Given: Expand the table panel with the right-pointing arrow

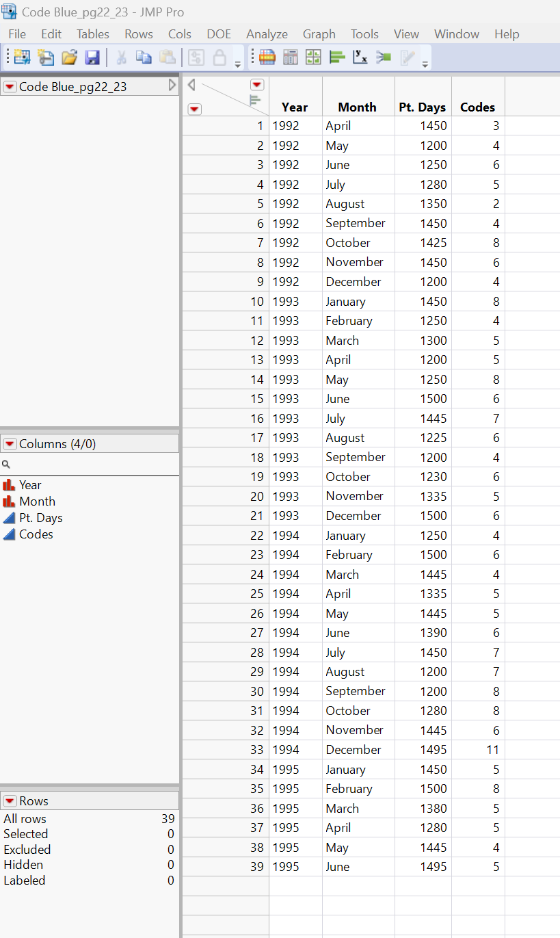Looking at the screenshot, I should tap(172, 86).
